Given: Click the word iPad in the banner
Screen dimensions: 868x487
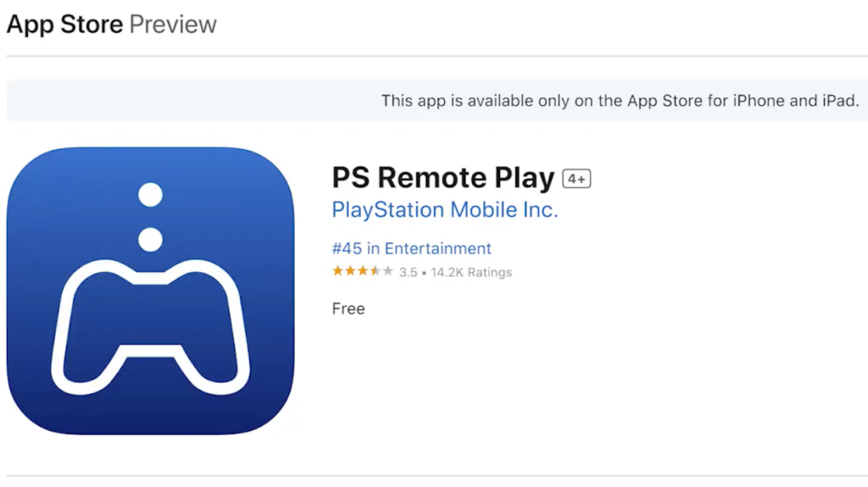Looking at the screenshot, I should pos(840,101).
